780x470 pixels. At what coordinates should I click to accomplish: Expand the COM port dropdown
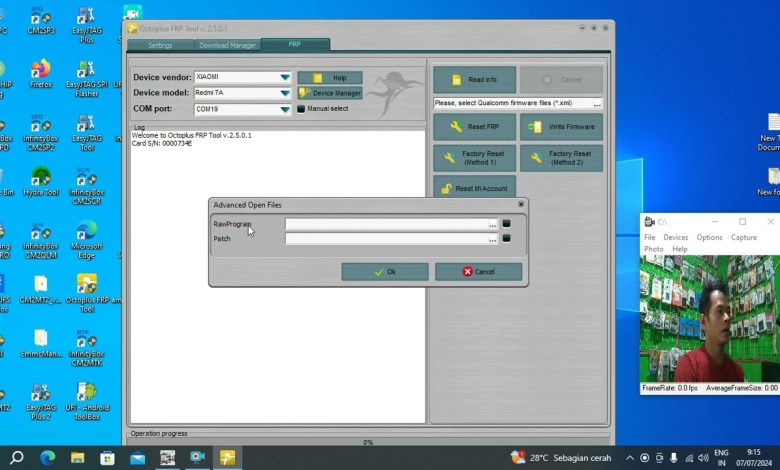point(285,109)
